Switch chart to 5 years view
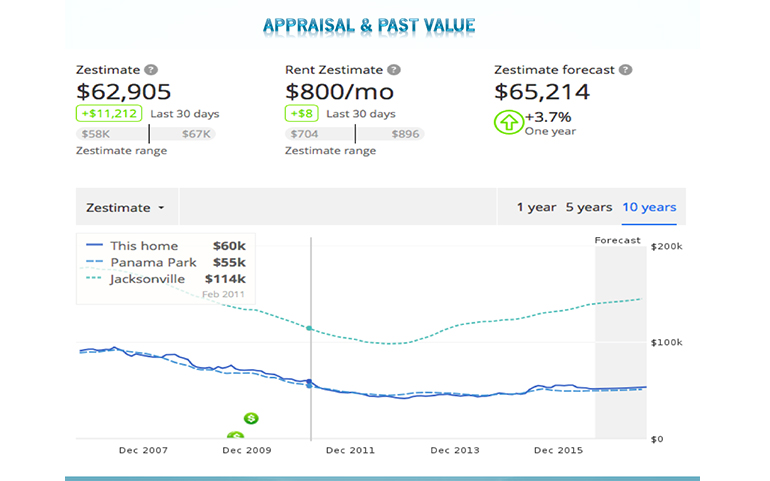The width and height of the screenshot is (770, 481). [588, 207]
